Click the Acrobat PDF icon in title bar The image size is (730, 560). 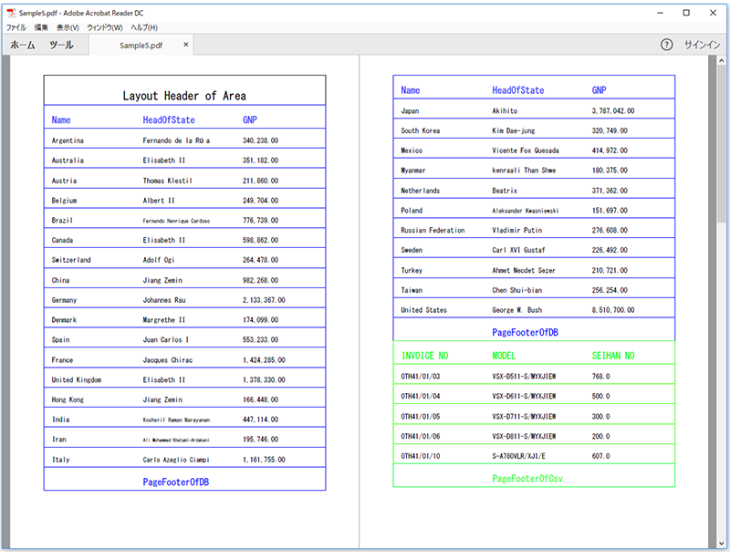coord(11,13)
